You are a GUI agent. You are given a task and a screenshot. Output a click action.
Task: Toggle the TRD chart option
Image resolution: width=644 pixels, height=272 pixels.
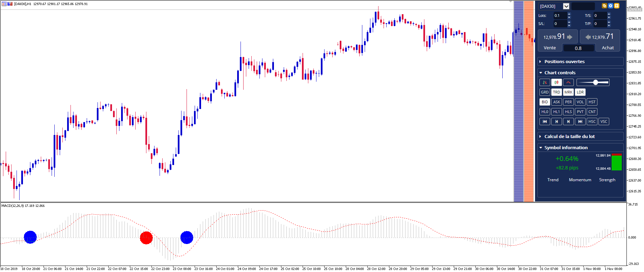point(557,92)
